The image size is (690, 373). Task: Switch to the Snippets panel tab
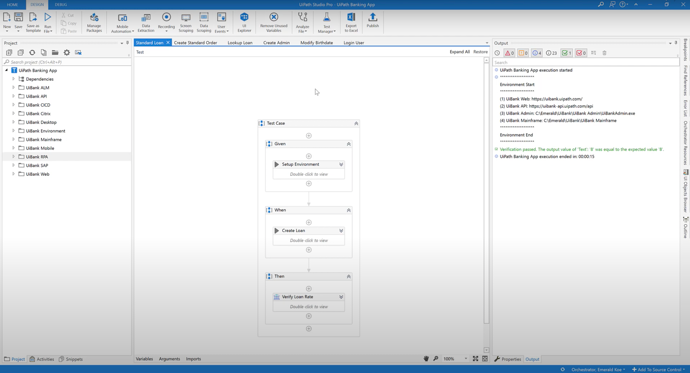(71, 359)
